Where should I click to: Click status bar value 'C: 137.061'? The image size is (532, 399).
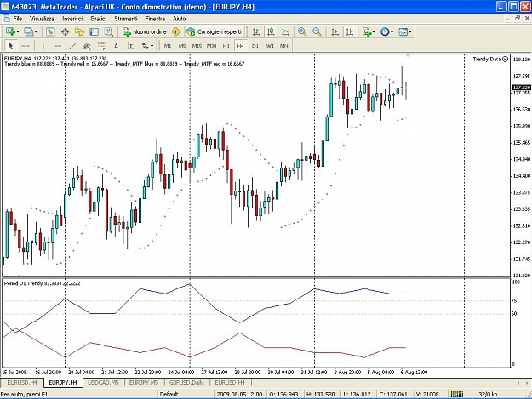click(x=393, y=394)
